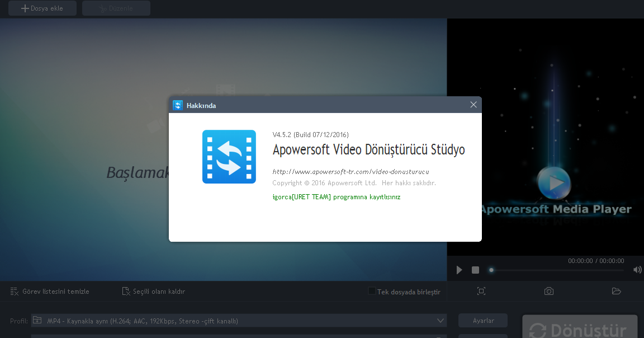Screen dimensions: 644x338
Task: Click Görev listesini temizle to clear tasks
Action: pos(50,292)
